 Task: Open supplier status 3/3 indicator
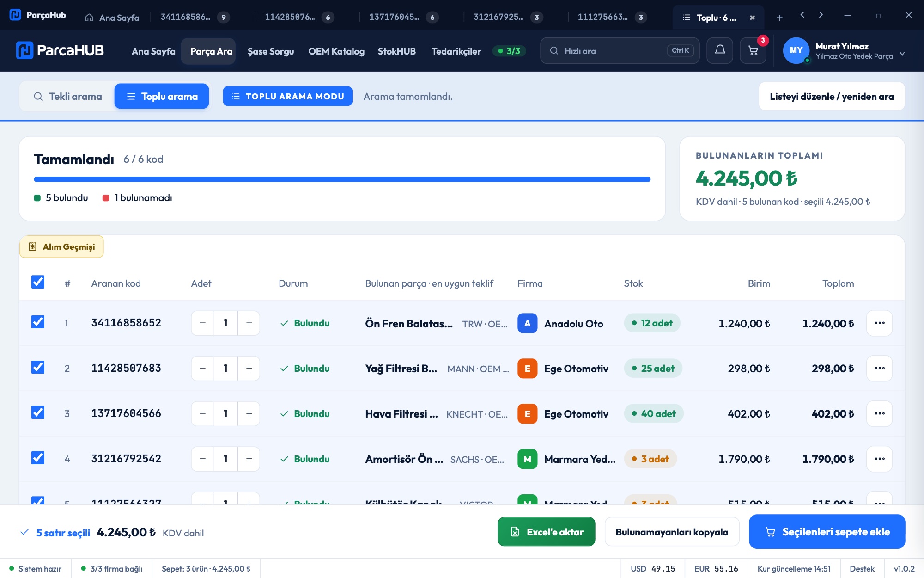point(509,51)
